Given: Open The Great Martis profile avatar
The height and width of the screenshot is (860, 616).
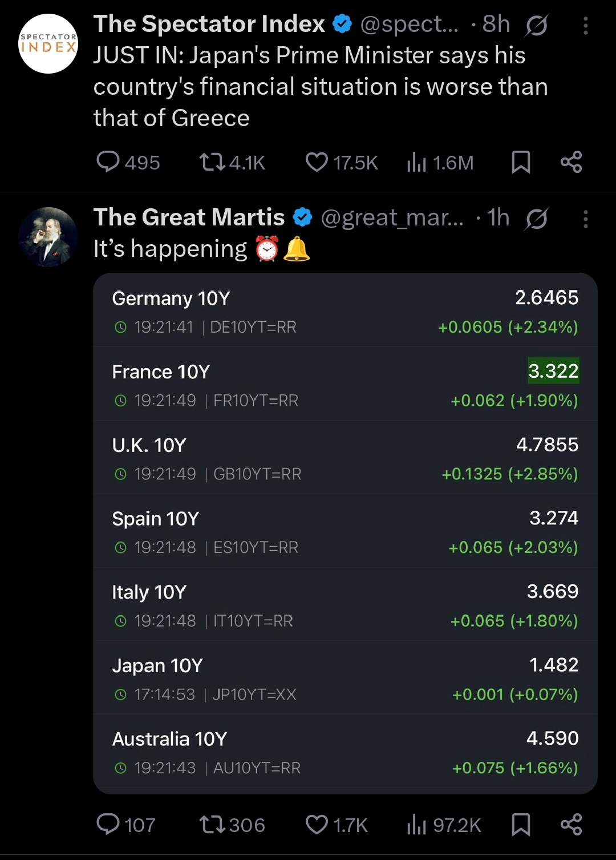Looking at the screenshot, I should pos(48,237).
